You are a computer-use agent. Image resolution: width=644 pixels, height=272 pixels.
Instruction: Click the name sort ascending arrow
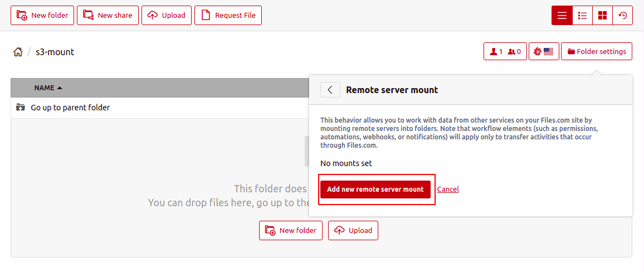pyautogui.click(x=60, y=88)
